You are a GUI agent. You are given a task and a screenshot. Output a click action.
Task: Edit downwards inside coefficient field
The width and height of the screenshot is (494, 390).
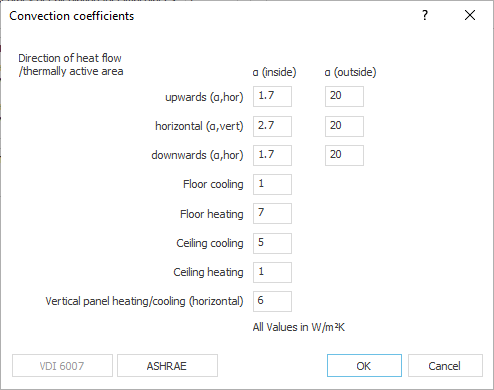(272, 155)
